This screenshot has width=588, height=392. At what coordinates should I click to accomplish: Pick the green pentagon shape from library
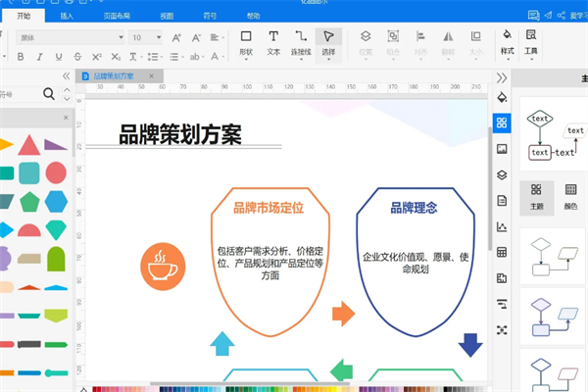click(x=29, y=202)
